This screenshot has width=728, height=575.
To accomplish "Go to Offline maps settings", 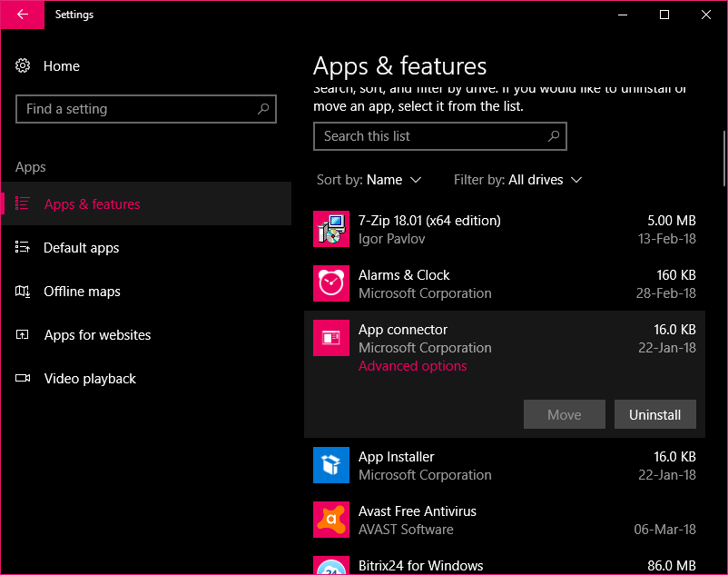I will (146, 292).
